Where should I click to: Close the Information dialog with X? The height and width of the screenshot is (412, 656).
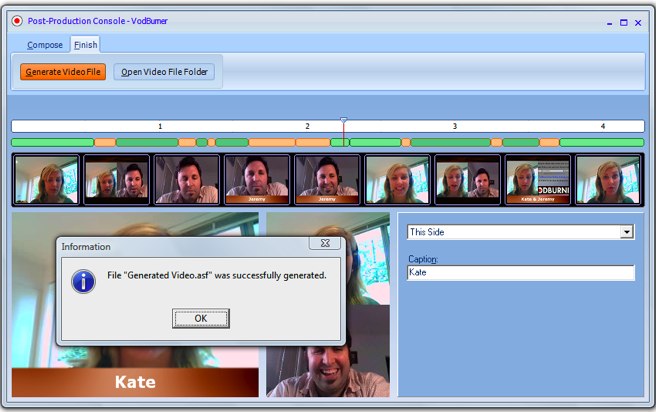325,243
